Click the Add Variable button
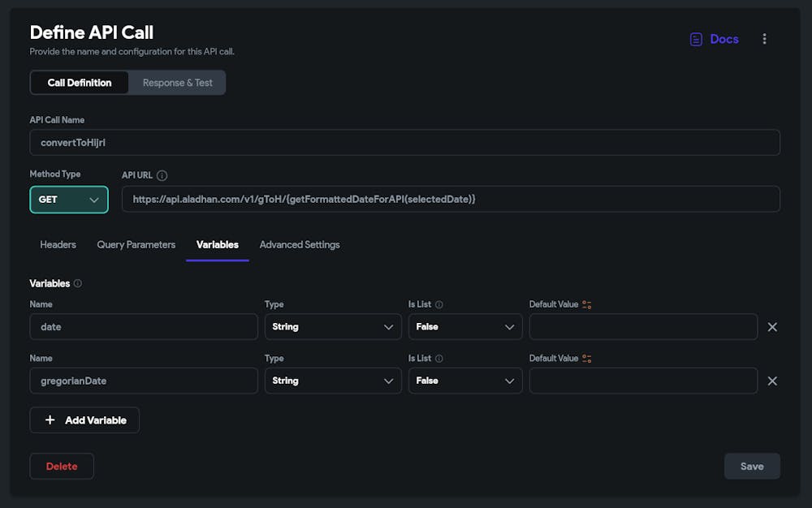The image size is (812, 508). pyautogui.click(x=84, y=420)
